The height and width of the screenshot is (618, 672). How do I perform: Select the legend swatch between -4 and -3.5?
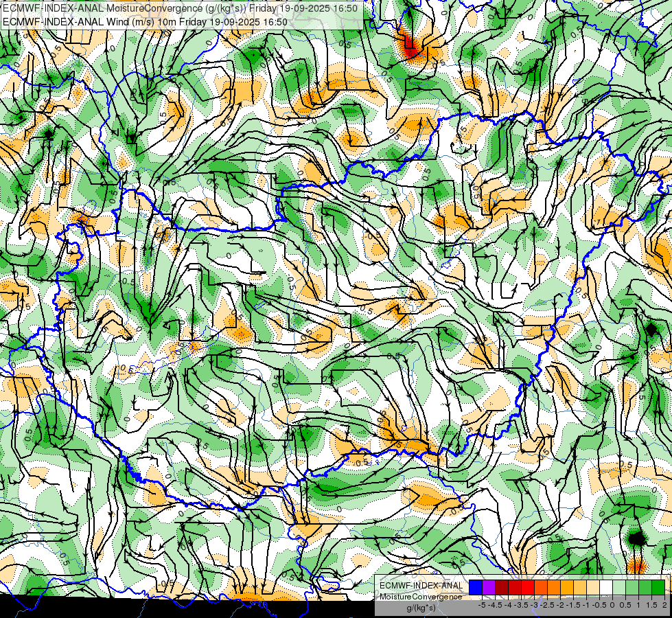(515, 588)
